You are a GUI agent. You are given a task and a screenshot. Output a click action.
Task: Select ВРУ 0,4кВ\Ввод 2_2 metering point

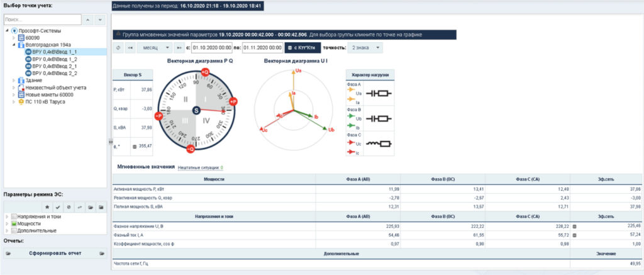pyautogui.click(x=55, y=73)
